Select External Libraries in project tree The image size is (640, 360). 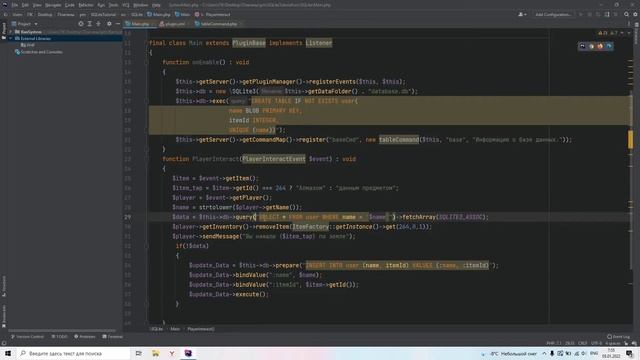click(x=36, y=38)
